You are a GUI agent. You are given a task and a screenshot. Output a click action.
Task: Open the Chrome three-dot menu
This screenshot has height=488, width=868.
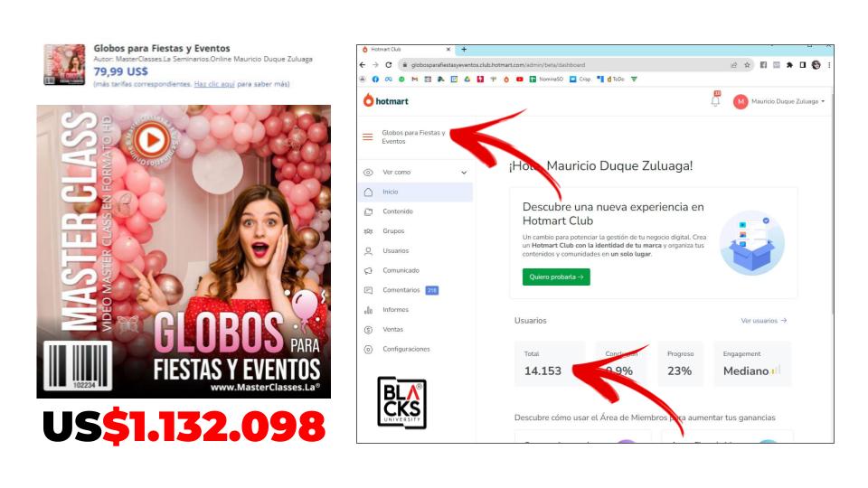pos(829,65)
